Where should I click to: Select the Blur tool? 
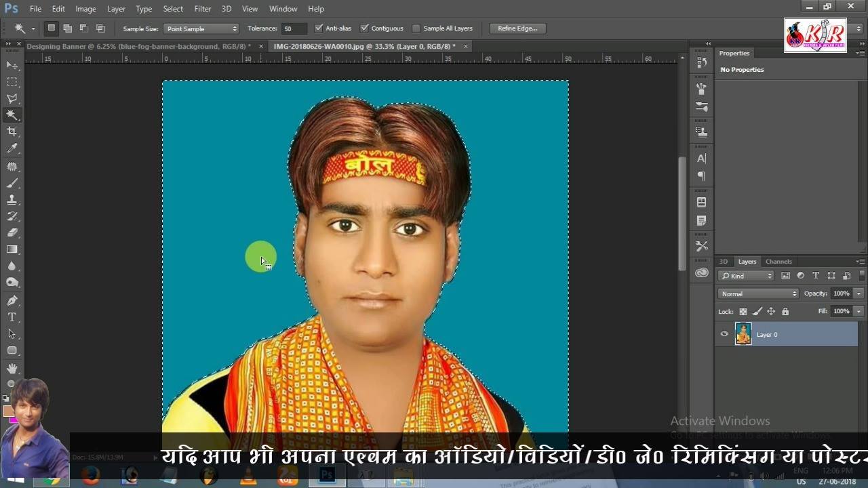pyautogui.click(x=12, y=266)
